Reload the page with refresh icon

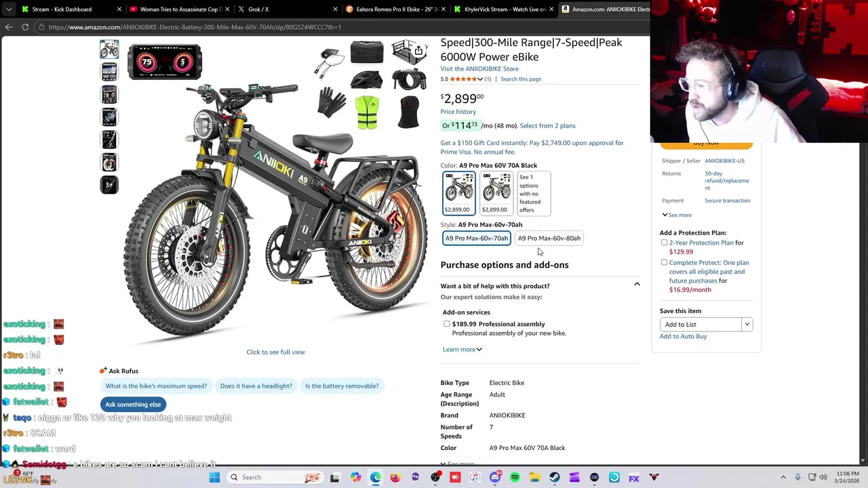(x=25, y=27)
